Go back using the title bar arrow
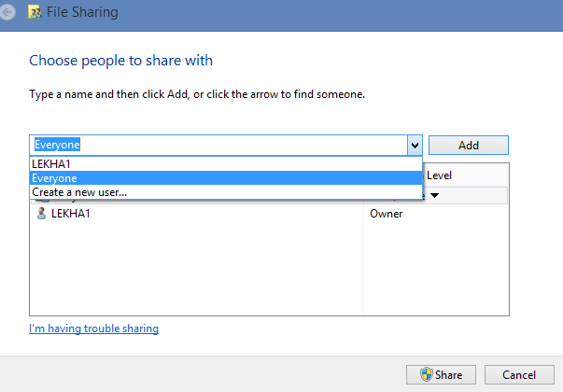The width and height of the screenshot is (563, 392). pos(7,12)
